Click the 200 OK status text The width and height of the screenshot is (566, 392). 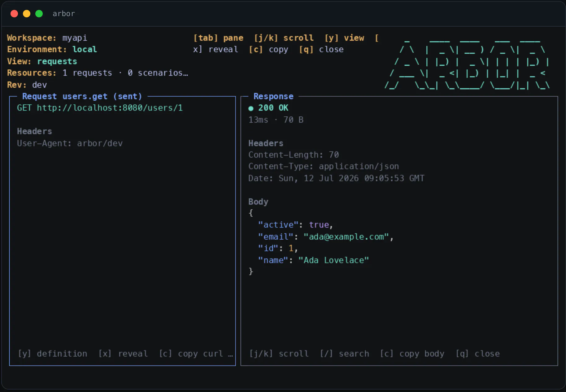click(273, 108)
